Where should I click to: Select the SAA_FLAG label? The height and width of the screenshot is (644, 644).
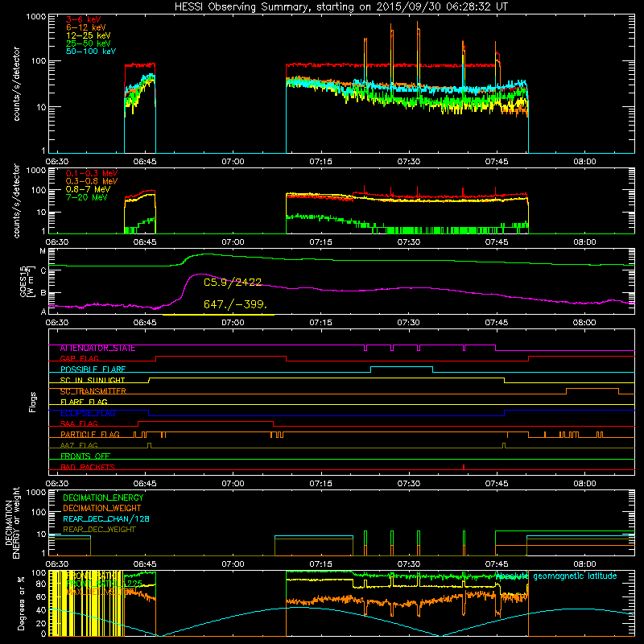pos(79,423)
